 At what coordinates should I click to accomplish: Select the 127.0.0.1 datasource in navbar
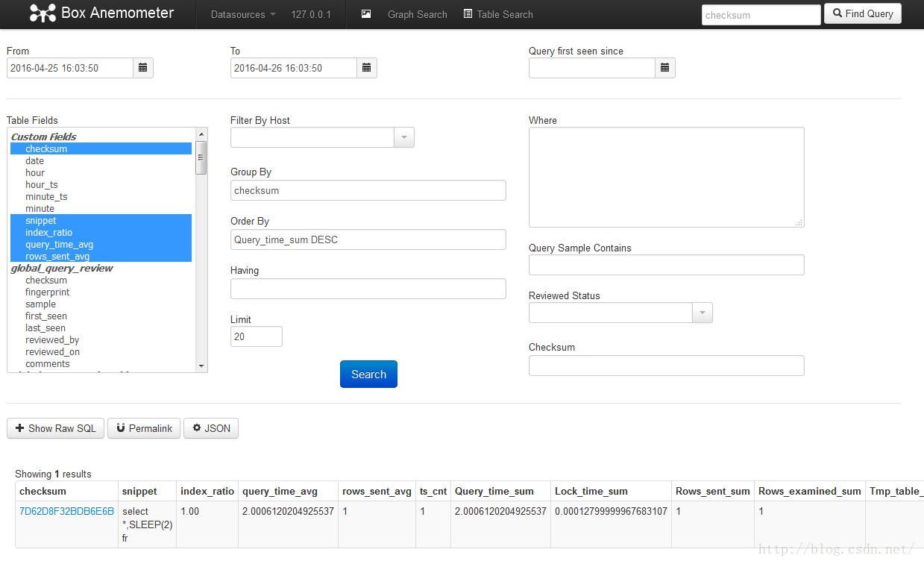pos(311,14)
